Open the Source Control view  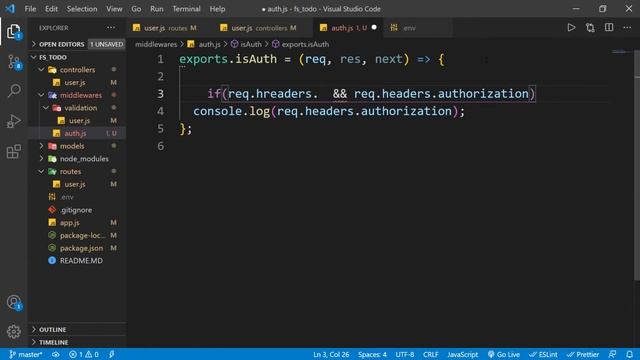(13, 62)
